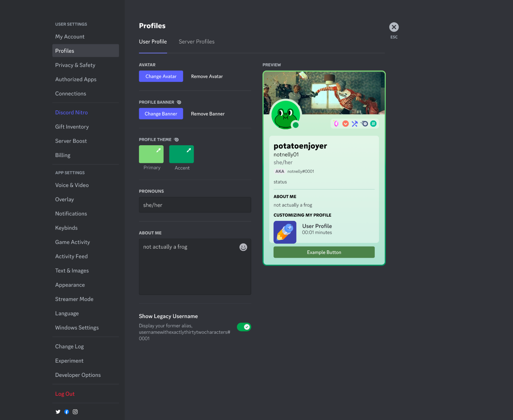Switch to the Server Profiles tab
Viewport: 513px width, 420px height.
tap(197, 41)
